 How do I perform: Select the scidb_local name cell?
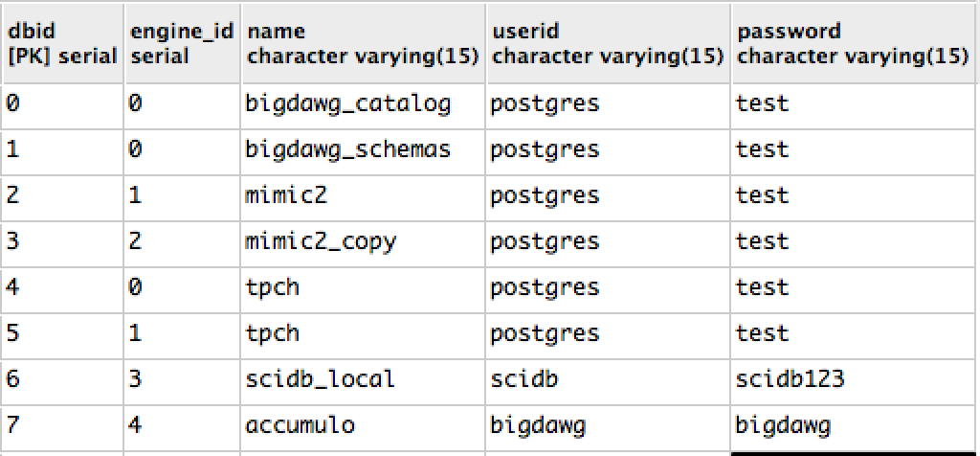pyautogui.click(x=321, y=378)
